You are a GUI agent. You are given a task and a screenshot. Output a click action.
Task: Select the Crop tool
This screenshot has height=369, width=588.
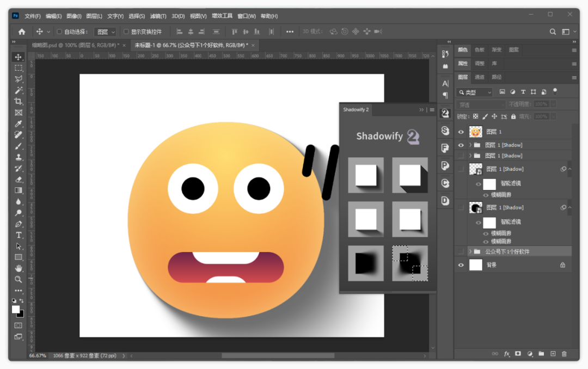coord(19,101)
